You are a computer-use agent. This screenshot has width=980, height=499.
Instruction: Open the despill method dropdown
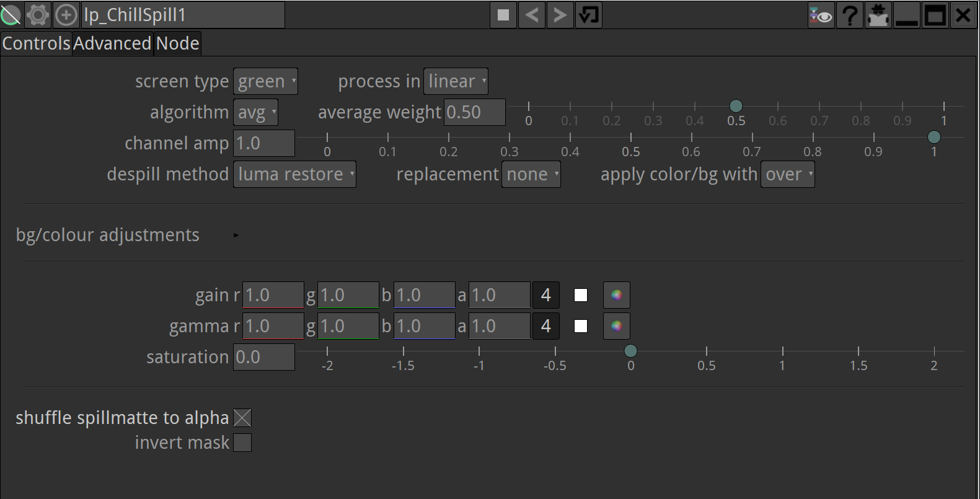tap(294, 174)
